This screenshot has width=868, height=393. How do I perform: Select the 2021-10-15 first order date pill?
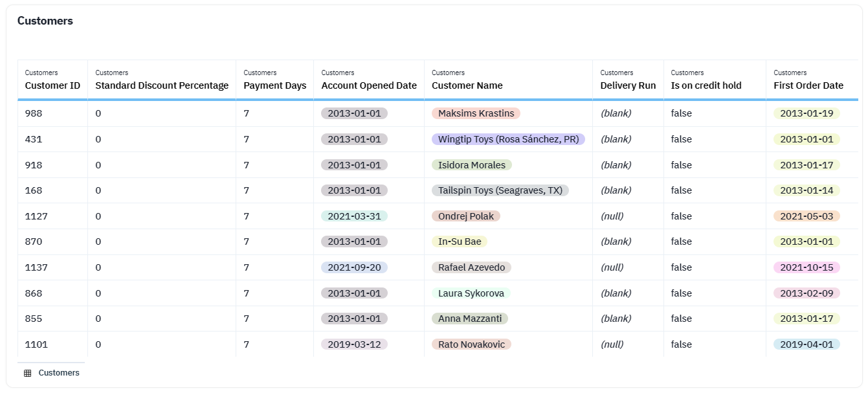(807, 267)
